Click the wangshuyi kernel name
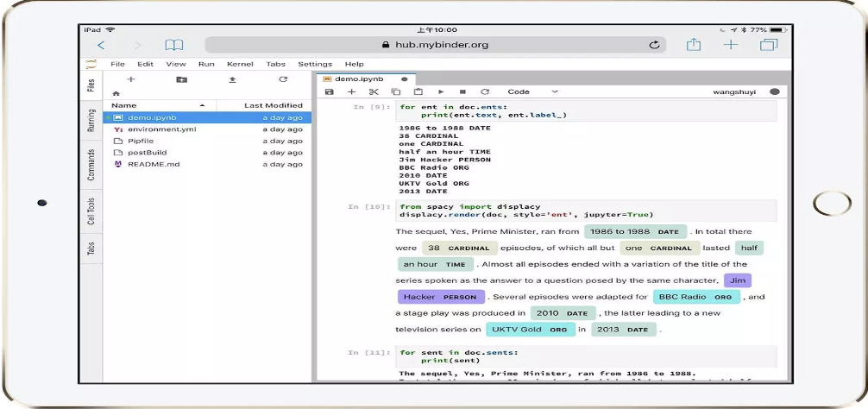Image resolution: width=868 pixels, height=409 pixels. point(734,91)
